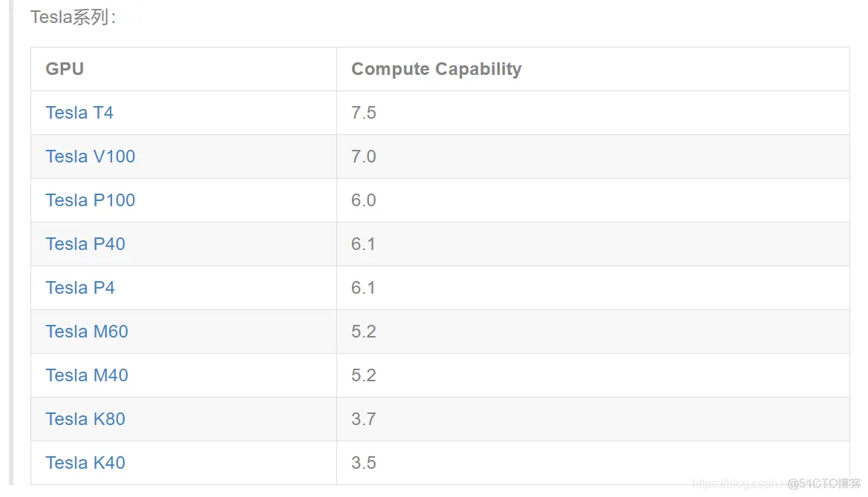Click the 6.0 compute capability cell
The height and width of the screenshot is (497, 868).
[364, 200]
